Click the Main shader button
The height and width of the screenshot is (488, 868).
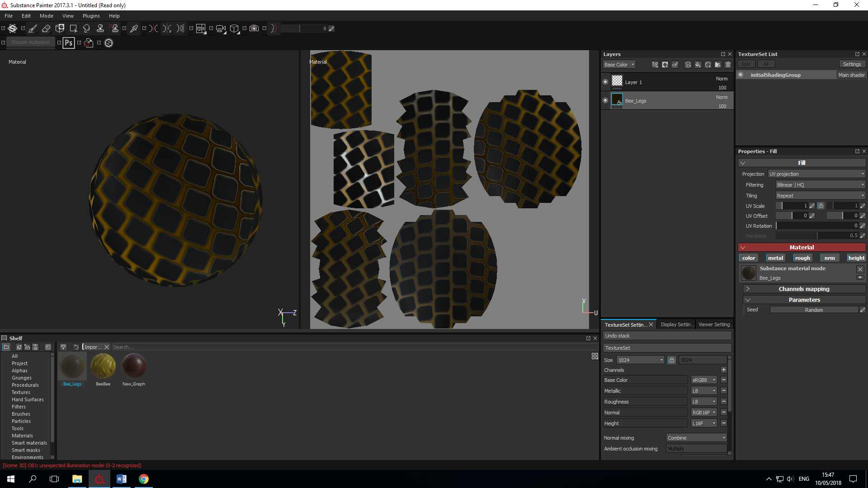(851, 75)
